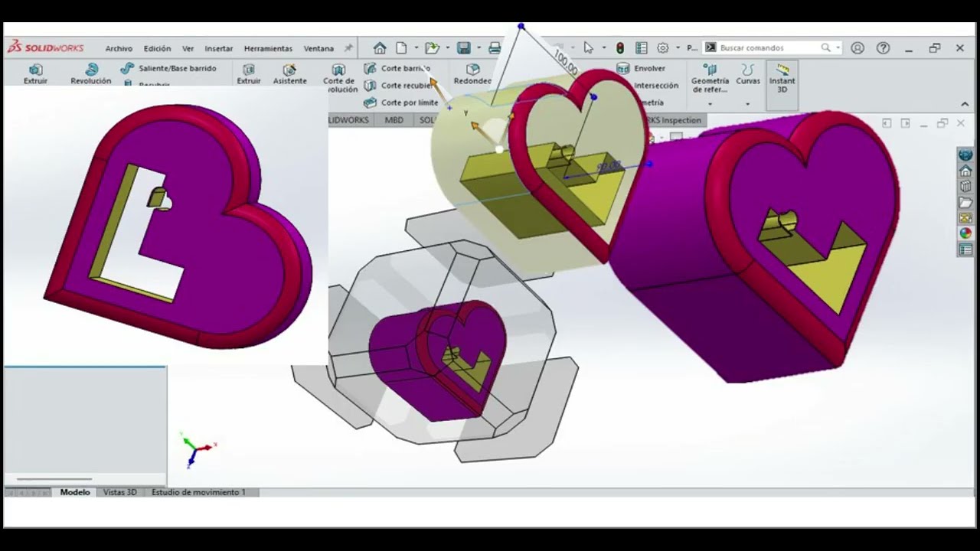The image size is (980, 551).
Task: Save the document with floppy icon
Action: [x=463, y=47]
